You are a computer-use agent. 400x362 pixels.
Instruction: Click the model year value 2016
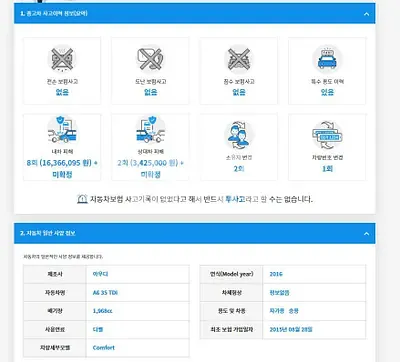276,274
